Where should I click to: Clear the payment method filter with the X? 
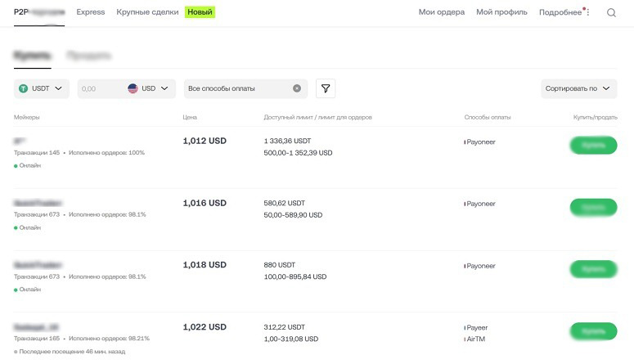297,88
